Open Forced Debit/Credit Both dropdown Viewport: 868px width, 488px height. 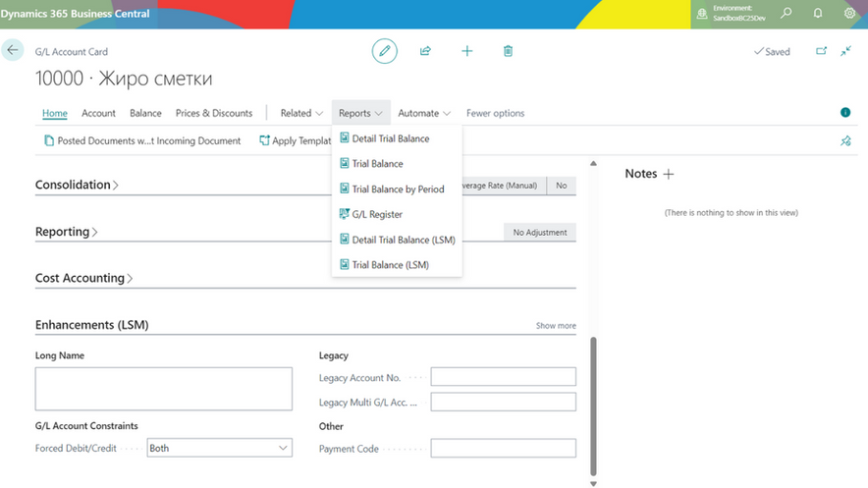[x=219, y=448]
